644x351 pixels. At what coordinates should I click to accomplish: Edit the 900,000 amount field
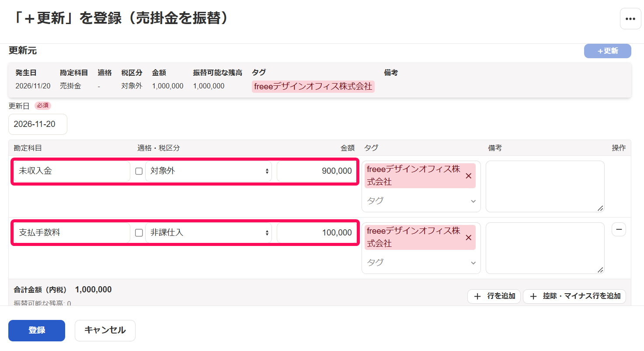point(317,172)
